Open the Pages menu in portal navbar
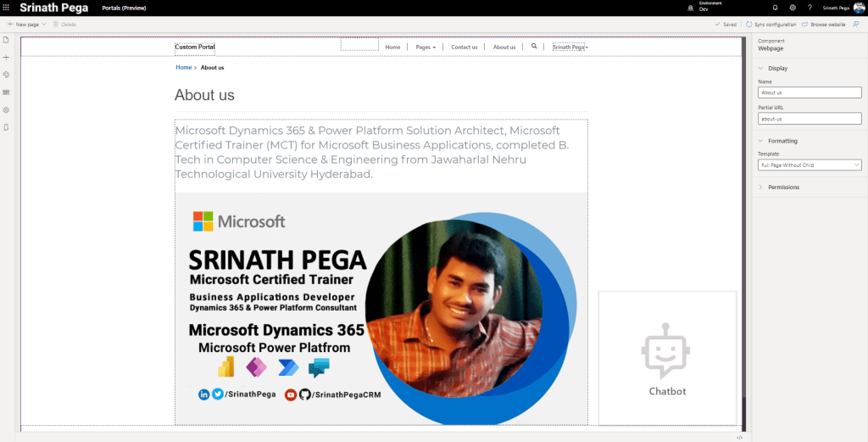This screenshot has height=442, width=868. (x=426, y=48)
